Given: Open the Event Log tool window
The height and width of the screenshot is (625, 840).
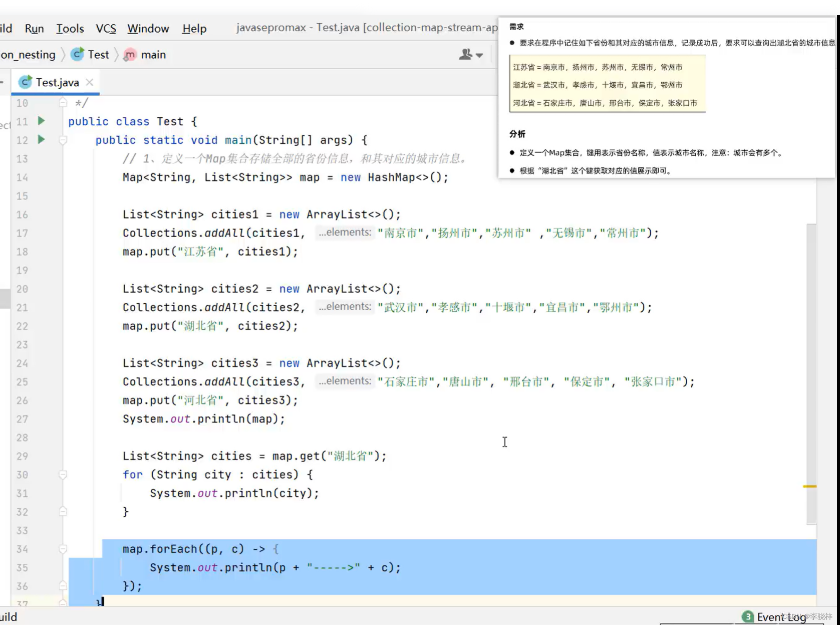Looking at the screenshot, I should click(781, 617).
